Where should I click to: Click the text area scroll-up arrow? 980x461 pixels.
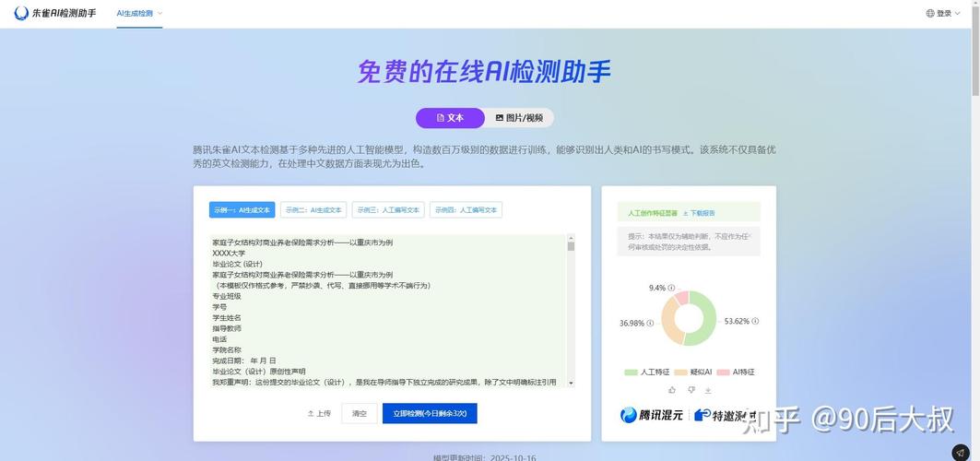(571, 238)
